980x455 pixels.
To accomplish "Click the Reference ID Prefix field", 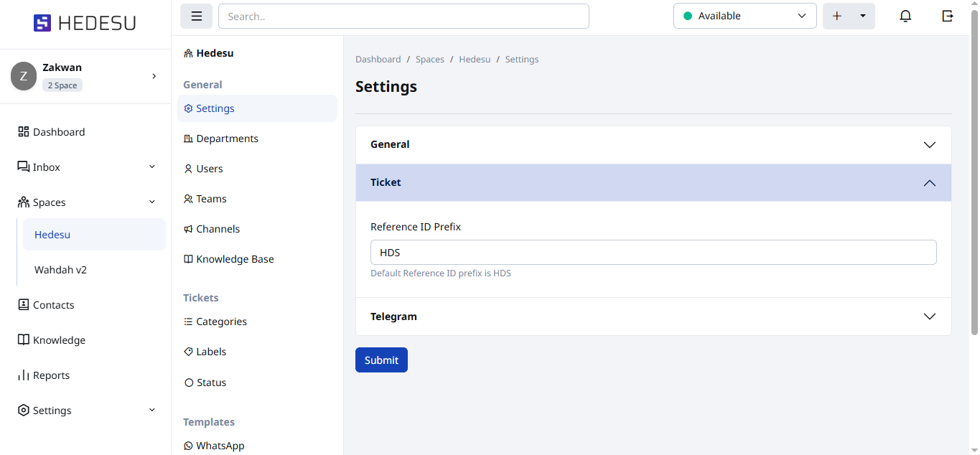I will (x=653, y=253).
